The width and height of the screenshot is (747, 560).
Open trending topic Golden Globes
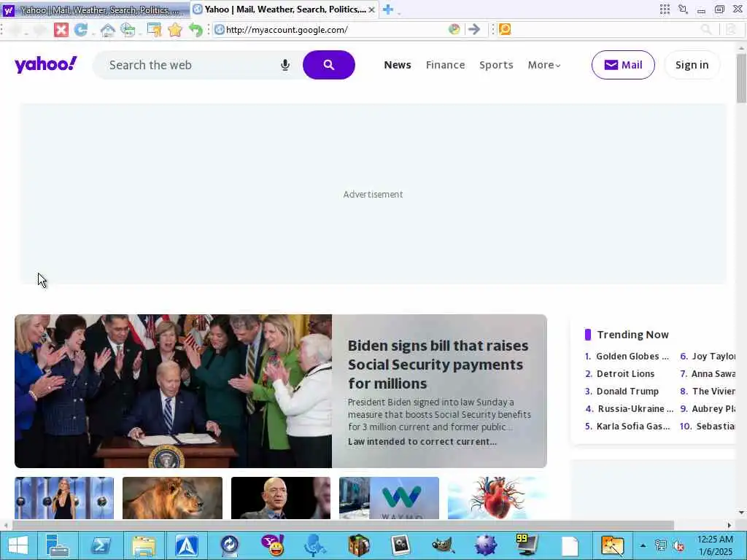coord(632,356)
